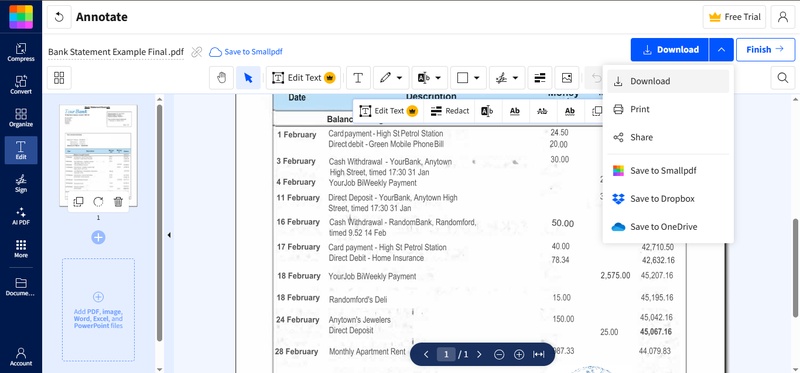
Task: Click underline Ab in floating toolbar
Action: (515, 111)
